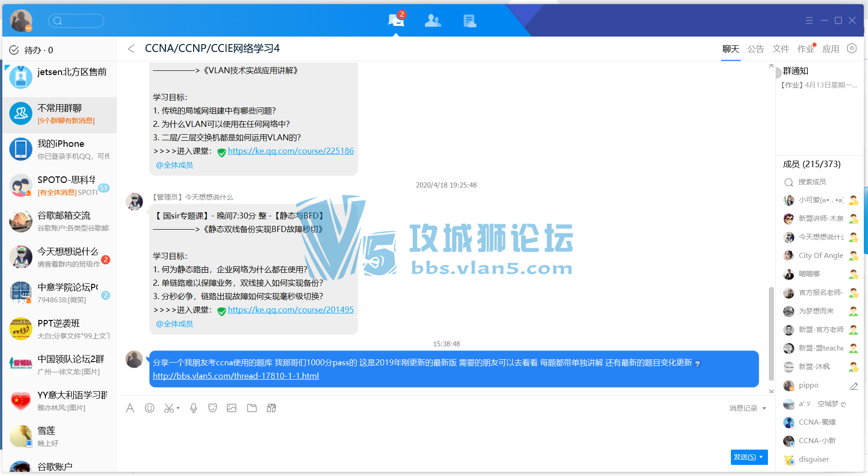Viewport: 868px width, 476px height.
Task: Click the scissors screenshot tool
Action: click(x=169, y=408)
